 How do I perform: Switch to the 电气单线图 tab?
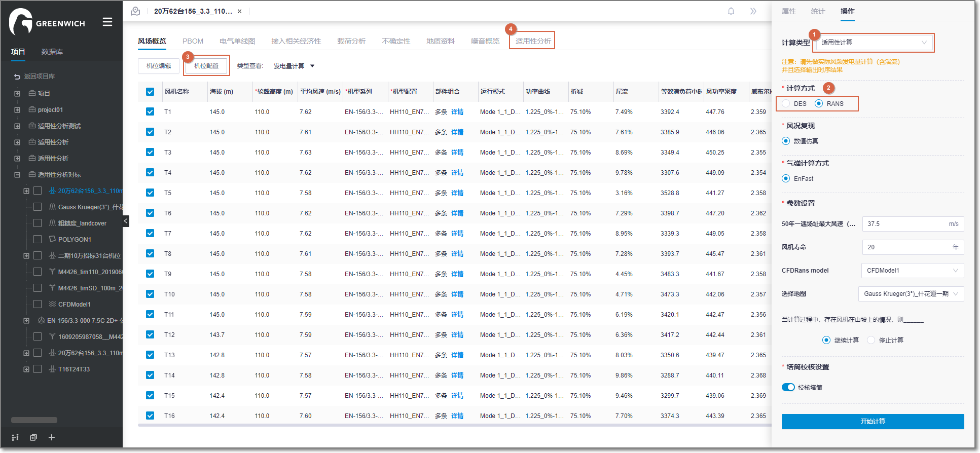237,41
